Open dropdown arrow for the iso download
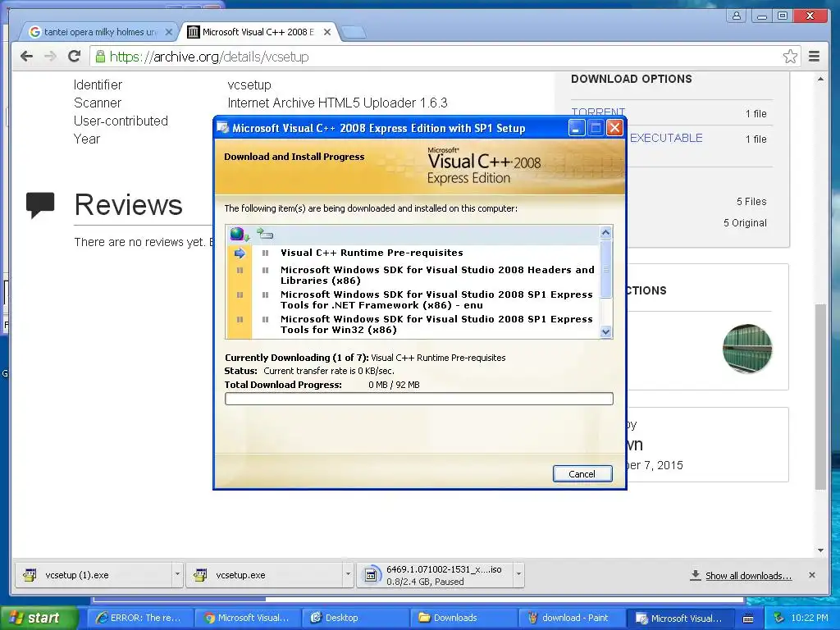Screen dimensions: 840x630 (518, 574)
